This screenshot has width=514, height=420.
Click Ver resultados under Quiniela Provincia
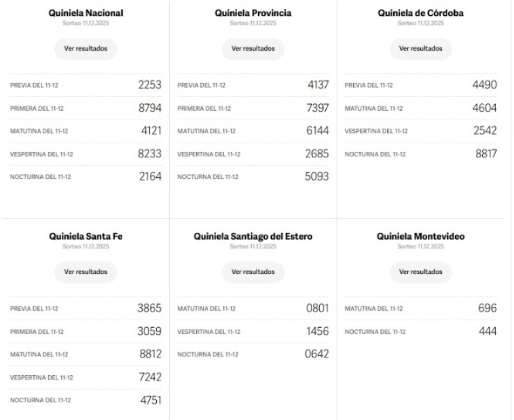pyautogui.click(x=253, y=49)
